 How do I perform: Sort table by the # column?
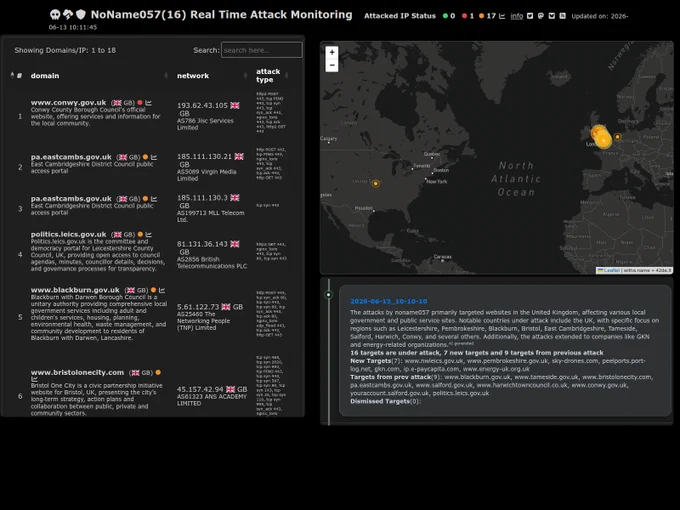click(x=16, y=75)
